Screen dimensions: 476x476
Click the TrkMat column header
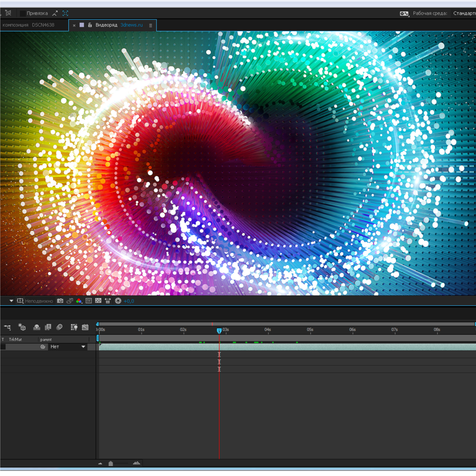(x=15, y=339)
